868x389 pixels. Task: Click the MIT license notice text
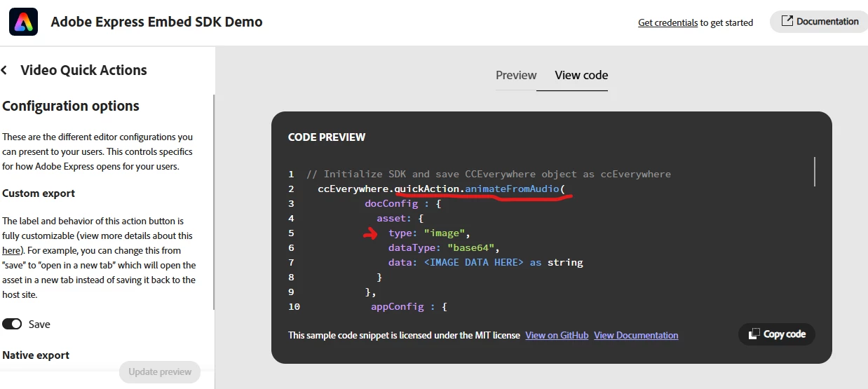404,335
